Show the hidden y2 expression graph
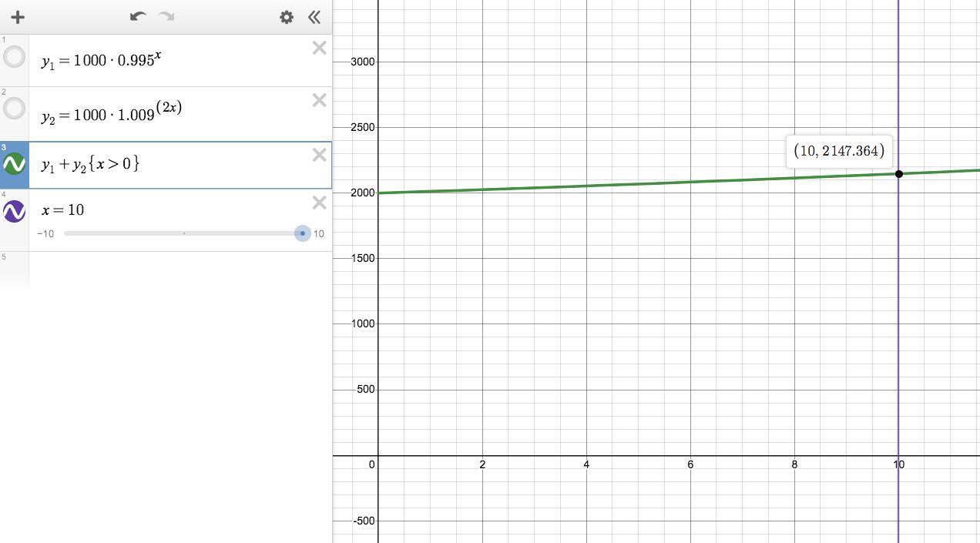The width and height of the screenshot is (980, 543). 15,109
